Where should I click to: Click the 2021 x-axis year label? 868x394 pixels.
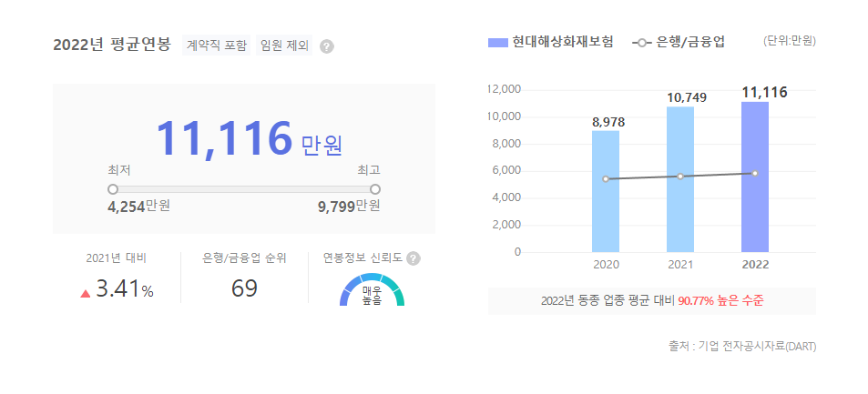click(680, 265)
